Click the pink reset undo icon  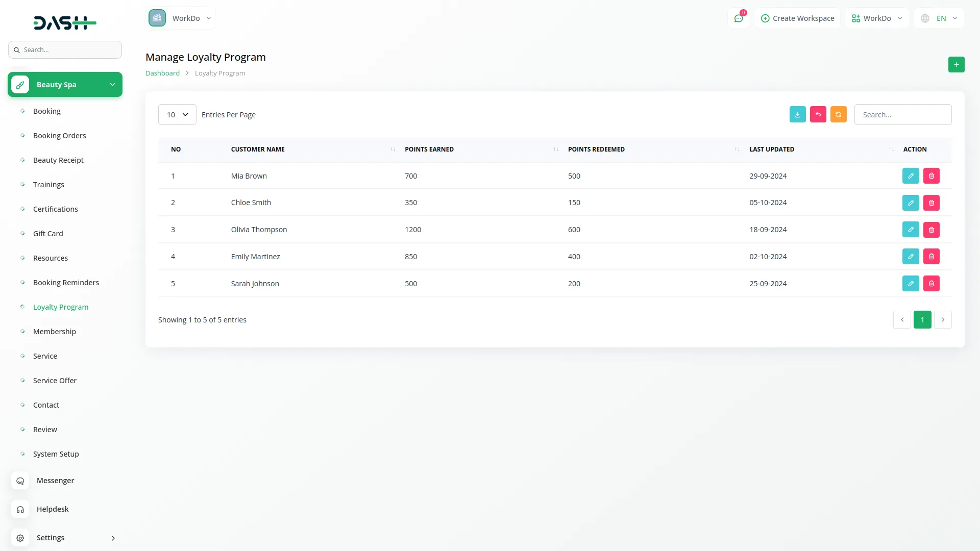point(818,114)
